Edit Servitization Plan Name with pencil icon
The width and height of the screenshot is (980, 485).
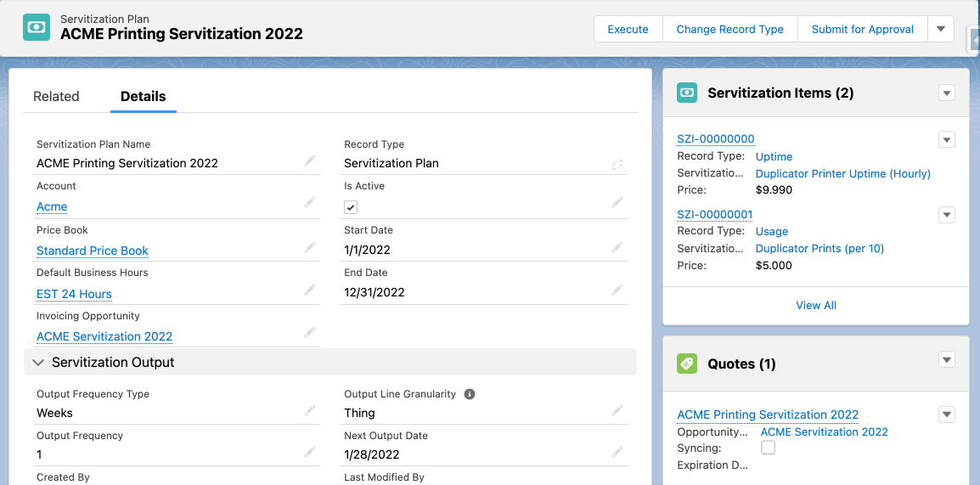310,161
